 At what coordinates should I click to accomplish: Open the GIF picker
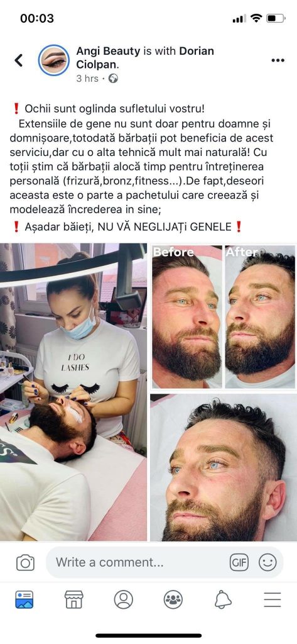[239, 562]
